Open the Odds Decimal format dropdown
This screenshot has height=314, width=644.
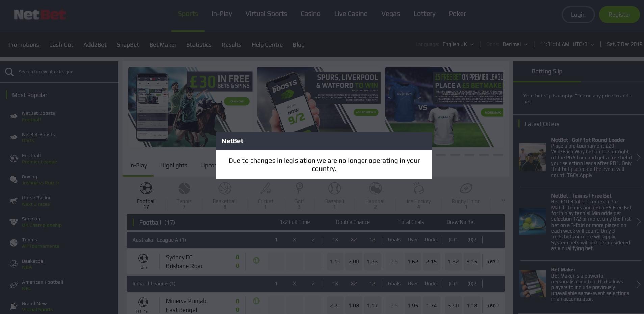click(515, 44)
